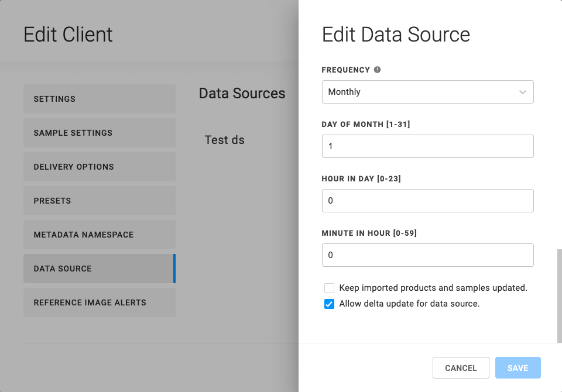Open Metadata Namespace section
562x392 pixels.
click(99, 235)
